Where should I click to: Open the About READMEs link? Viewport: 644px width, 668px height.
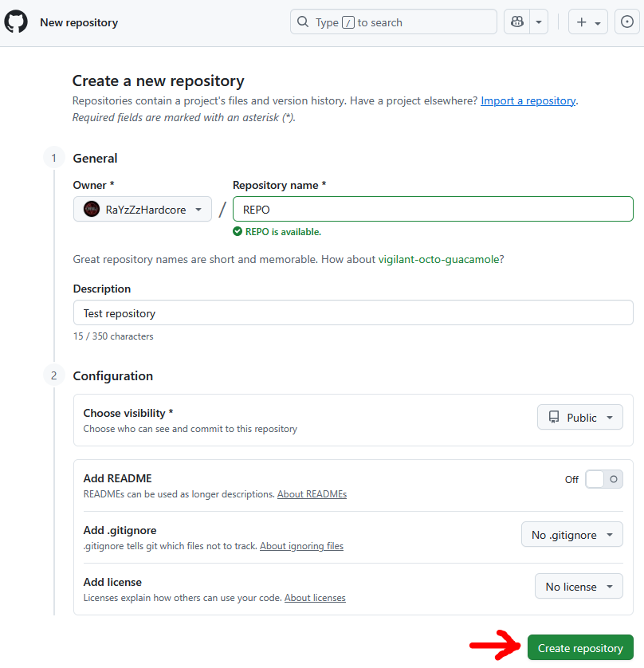312,494
